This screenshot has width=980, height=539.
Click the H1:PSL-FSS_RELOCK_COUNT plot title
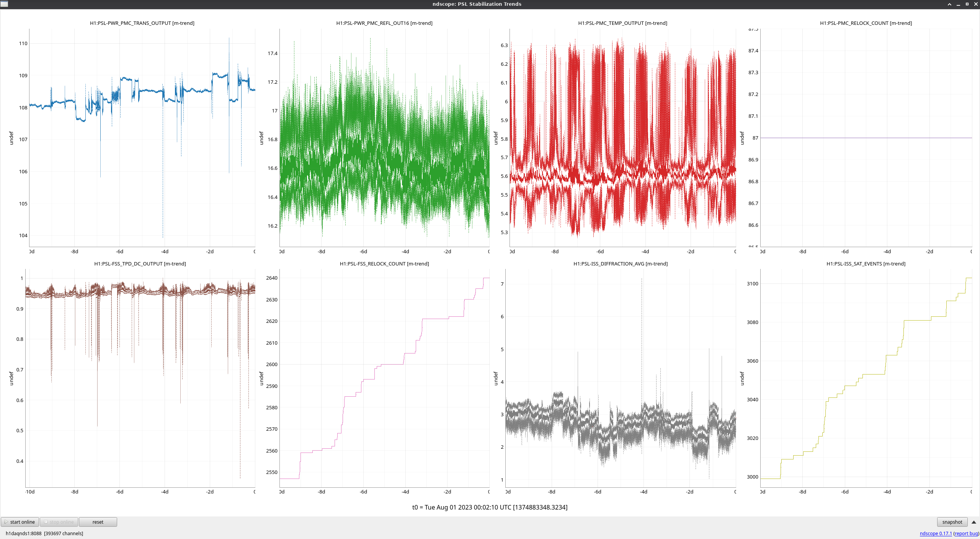pos(384,264)
